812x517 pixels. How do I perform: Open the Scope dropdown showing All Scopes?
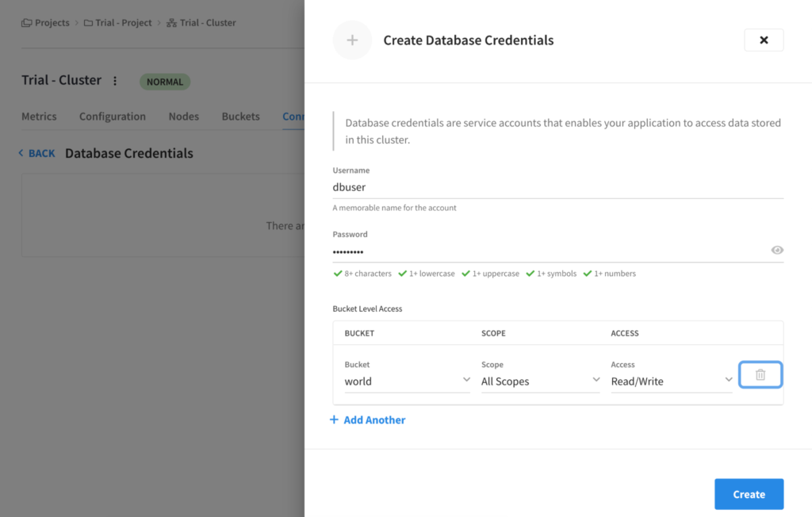[x=540, y=381]
